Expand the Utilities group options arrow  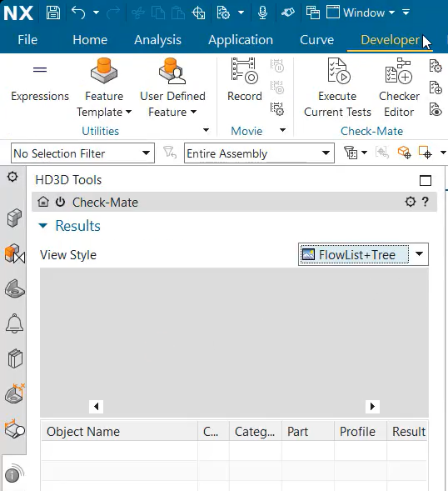[x=206, y=130]
